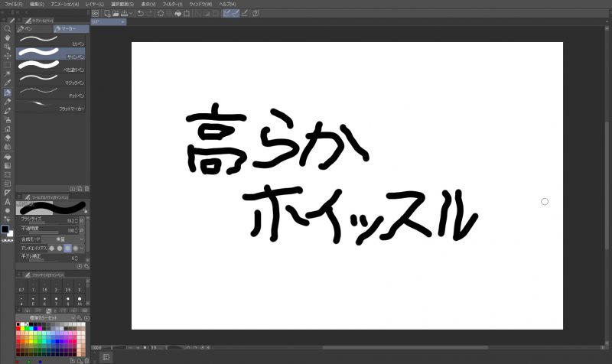Image resolution: width=612 pixels, height=364 pixels.
Task: Select the Correct line tool
Action: pyautogui.click(x=7, y=219)
